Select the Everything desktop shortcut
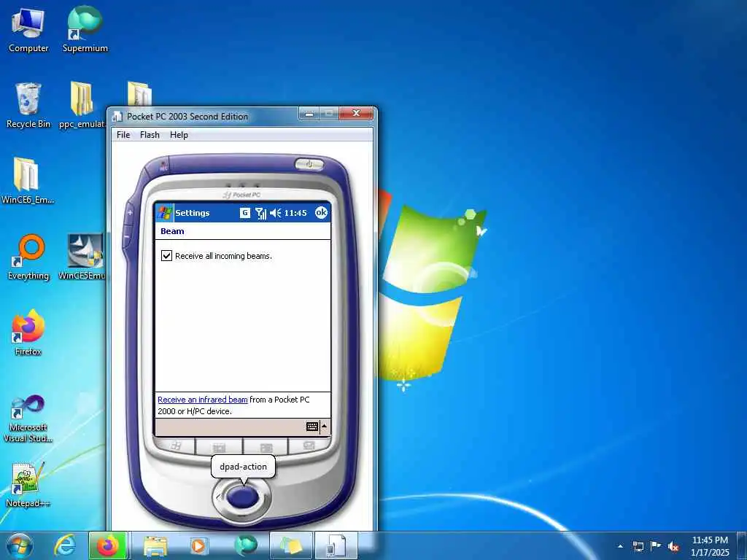Screen dimensions: 747x560 [x=28, y=257]
